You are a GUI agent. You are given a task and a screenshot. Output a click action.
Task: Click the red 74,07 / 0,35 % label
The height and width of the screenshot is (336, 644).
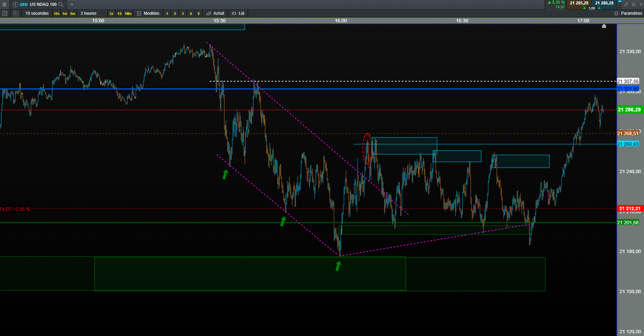pyautogui.click(x=15, y=209)
